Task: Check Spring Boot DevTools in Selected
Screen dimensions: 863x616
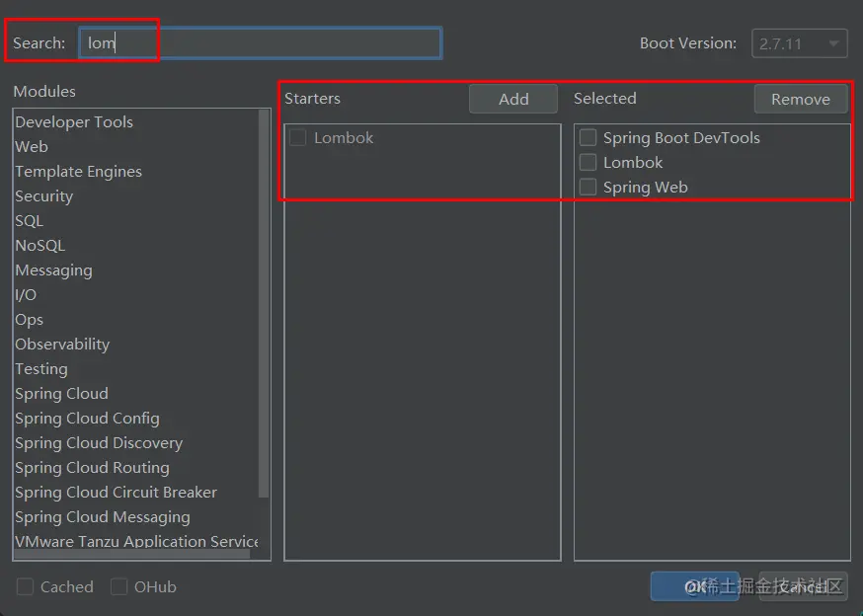Action: coord(588,137)
